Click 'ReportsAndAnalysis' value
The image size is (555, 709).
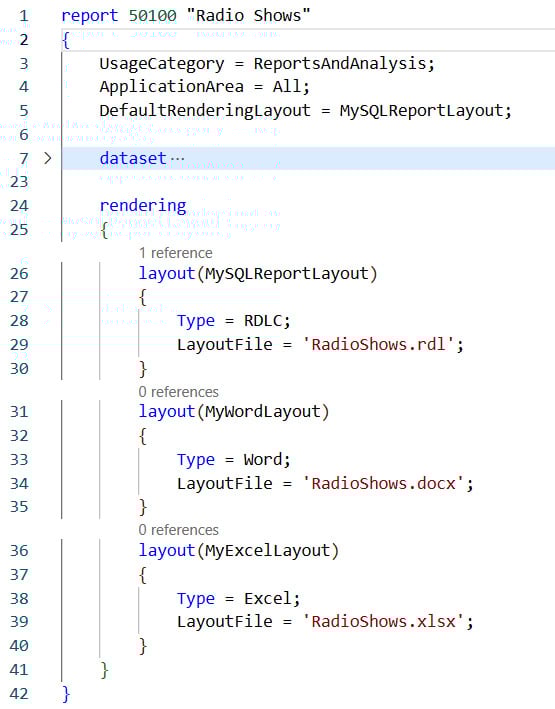tap(340, 63)
